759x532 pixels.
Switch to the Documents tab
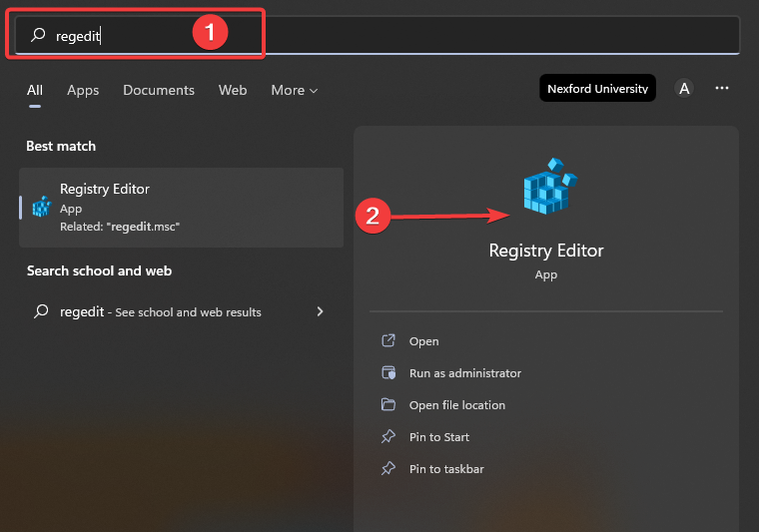[159, 90]
